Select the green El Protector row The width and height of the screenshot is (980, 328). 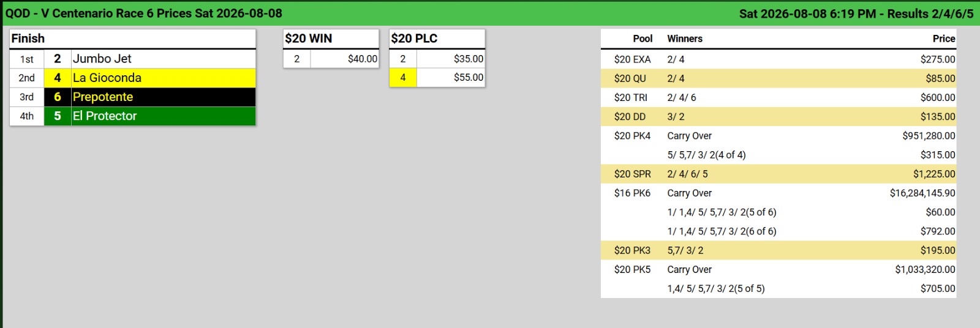tap(132, 116)
